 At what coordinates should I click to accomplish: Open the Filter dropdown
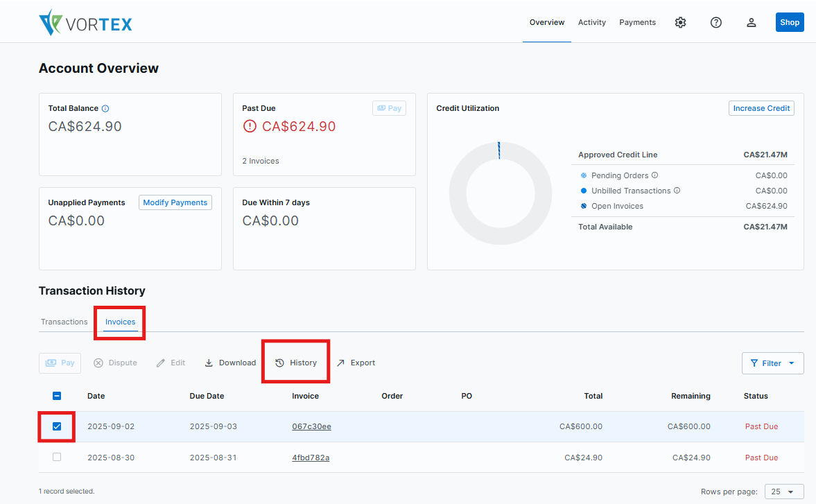(773, 363)
